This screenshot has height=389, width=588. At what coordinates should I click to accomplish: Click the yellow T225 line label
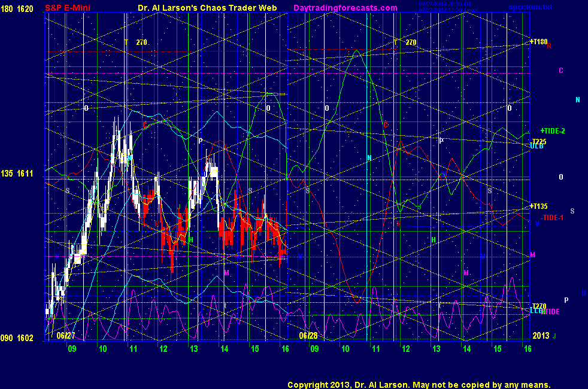click(x=539, y=141)
